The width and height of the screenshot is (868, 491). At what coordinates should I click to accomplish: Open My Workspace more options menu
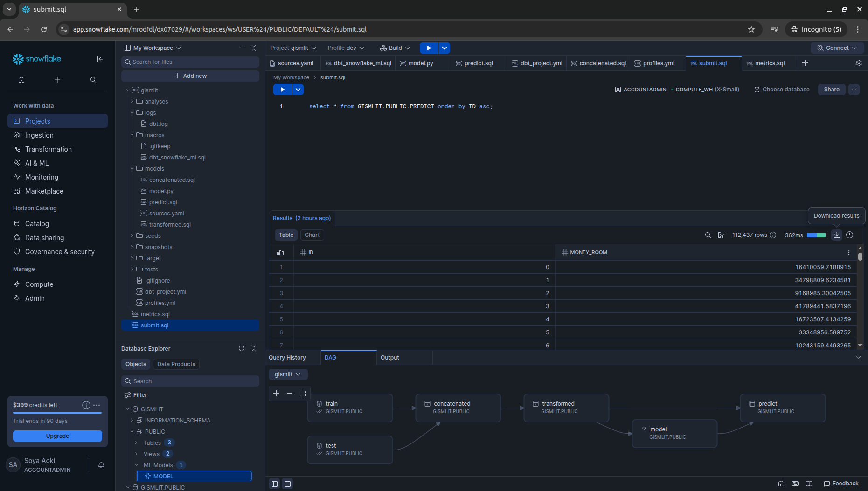point(241,48)
